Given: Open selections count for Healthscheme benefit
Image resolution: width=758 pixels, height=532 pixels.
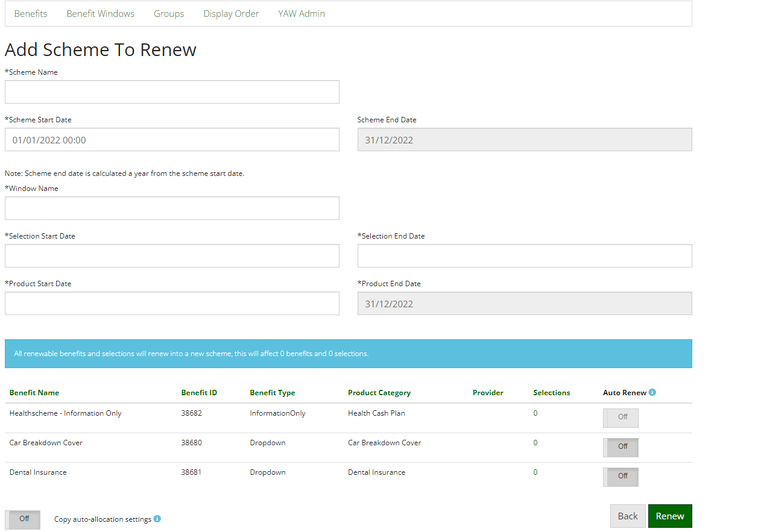Looking at the screenshot, I should click(535, 413).
